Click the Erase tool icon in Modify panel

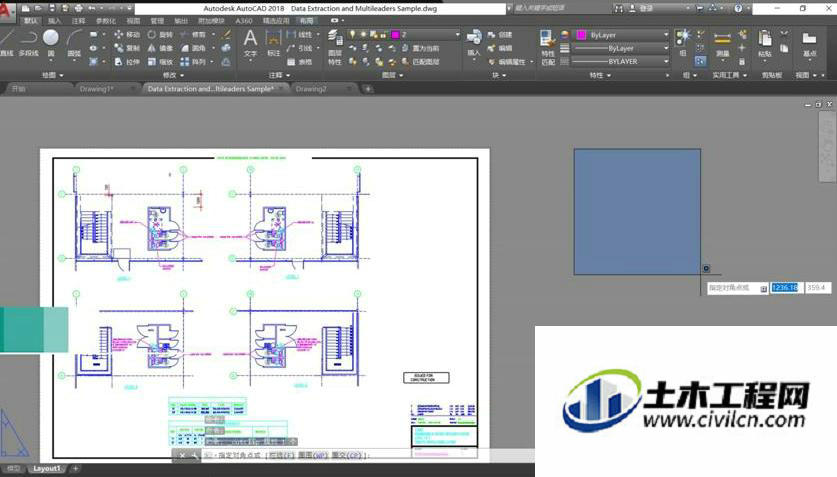227,35
